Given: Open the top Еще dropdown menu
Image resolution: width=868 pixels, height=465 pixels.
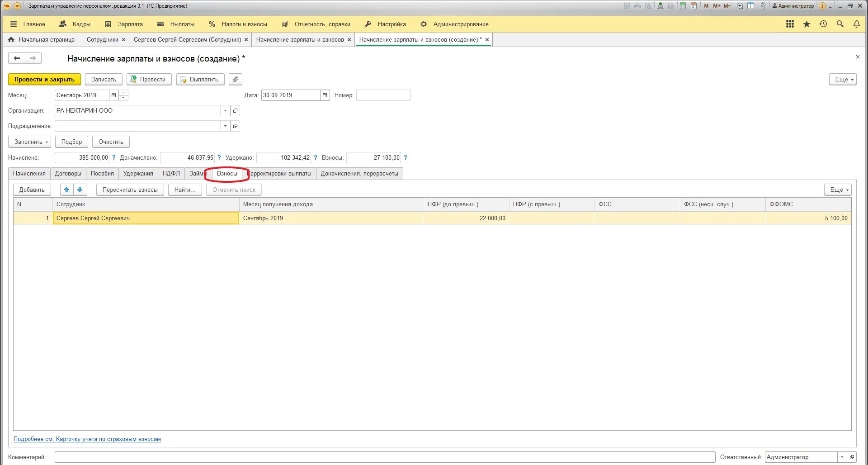Looking at the screenshot, I should 843,79.
